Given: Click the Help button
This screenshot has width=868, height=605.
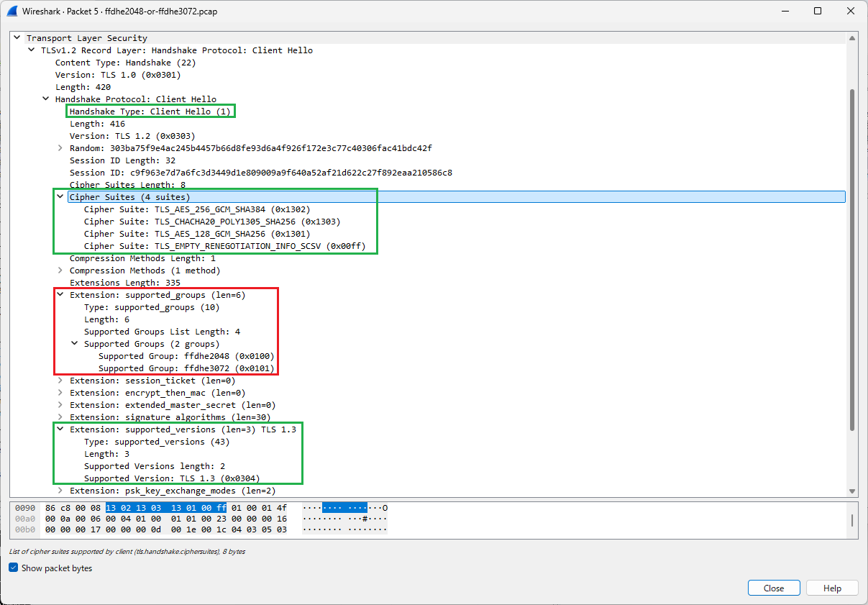Looking at the screenshot, I should [x=832, y=588].
